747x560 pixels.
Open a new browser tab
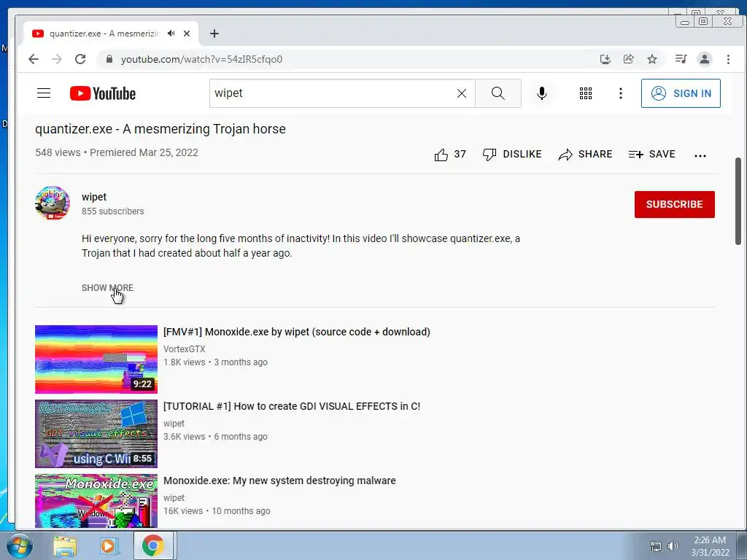214,34
